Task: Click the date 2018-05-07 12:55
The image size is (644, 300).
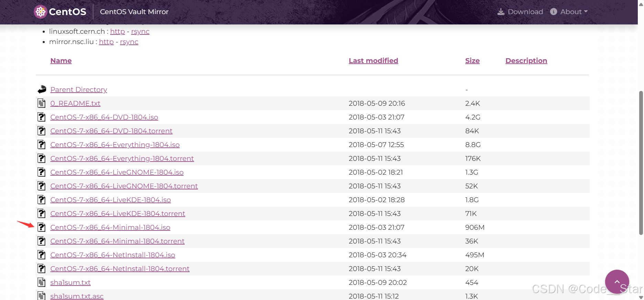Action: click(x=376, y=145)
